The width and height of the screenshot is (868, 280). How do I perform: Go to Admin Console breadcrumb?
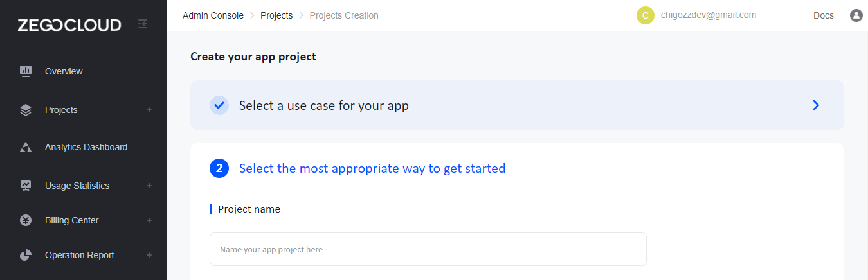tap(213, 15)
